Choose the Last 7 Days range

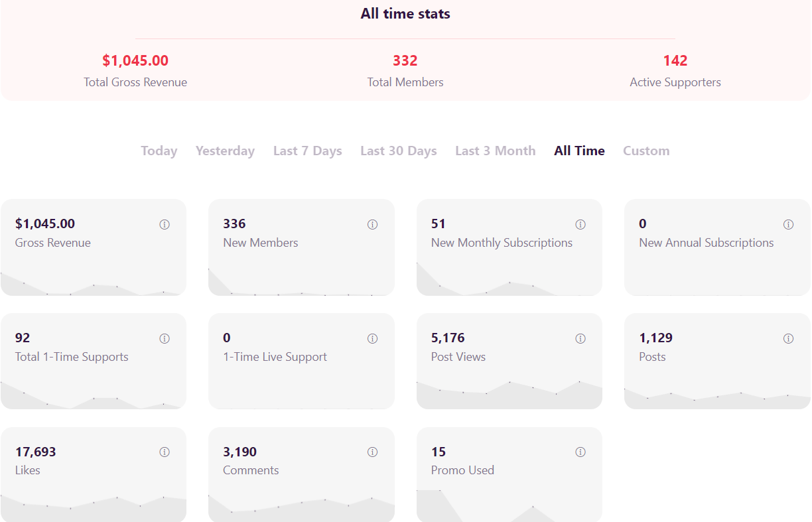pos(308,151)
